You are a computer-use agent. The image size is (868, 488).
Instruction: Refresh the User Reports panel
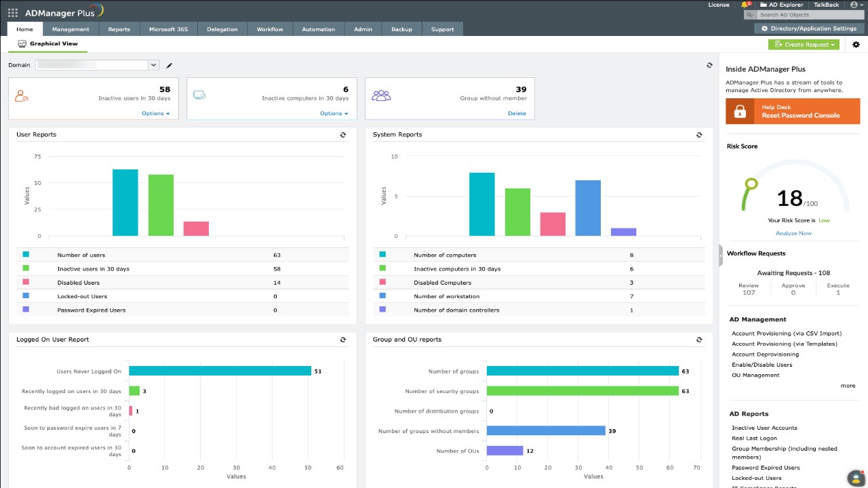click(x=343, y=135)
